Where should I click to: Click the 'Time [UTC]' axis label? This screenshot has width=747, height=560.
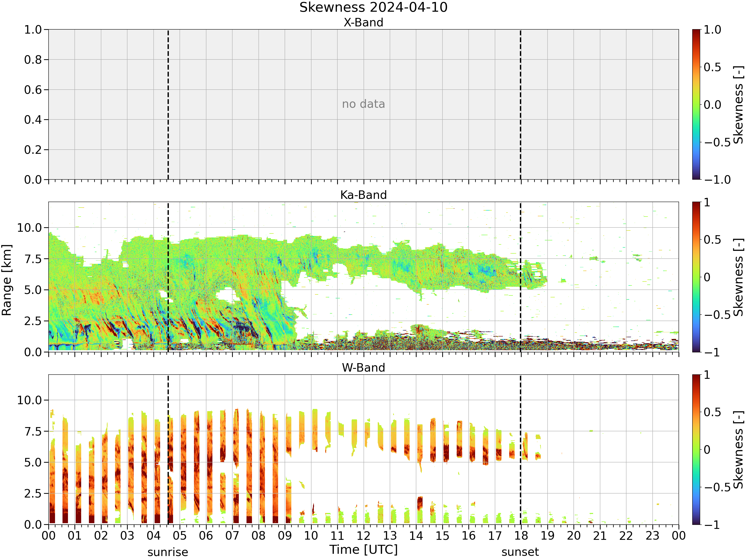(363, 550)
